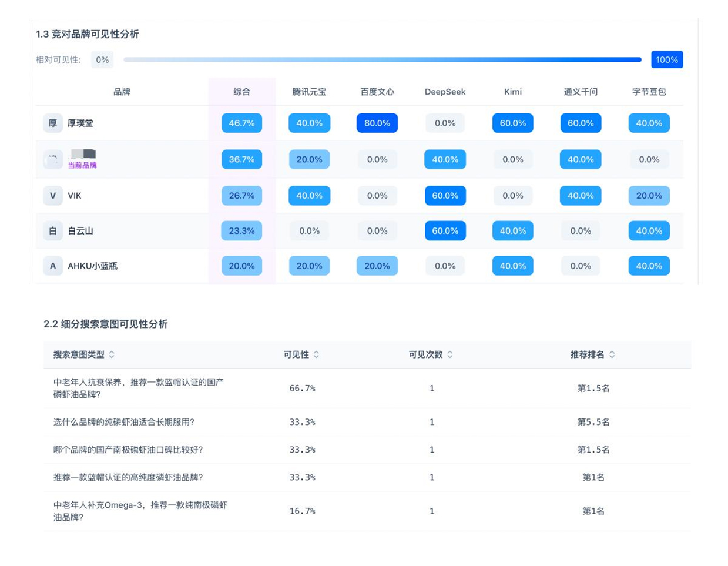Select the 综合 column header
Screen dimensions: 728x566
(x=241, y=92)
